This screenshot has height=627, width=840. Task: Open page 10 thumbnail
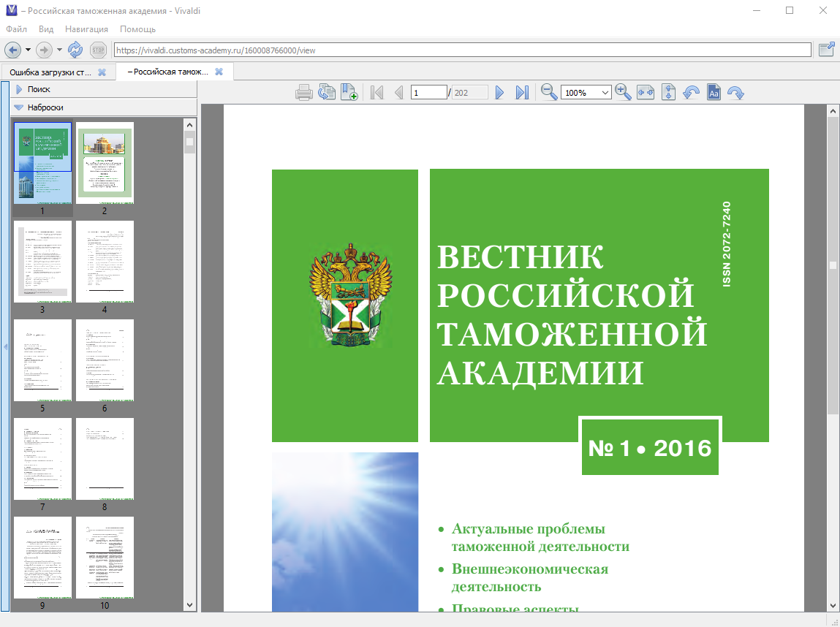click(105, 558)
